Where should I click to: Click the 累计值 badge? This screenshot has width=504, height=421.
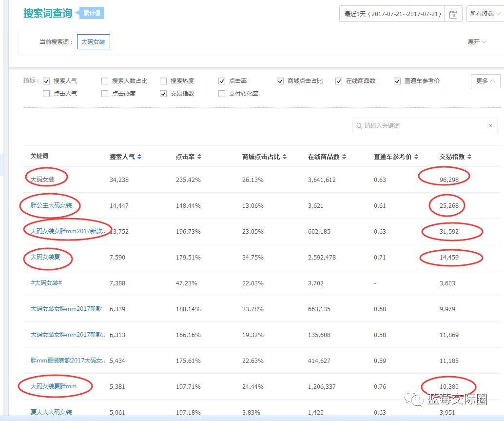click(x=92, y=13)
